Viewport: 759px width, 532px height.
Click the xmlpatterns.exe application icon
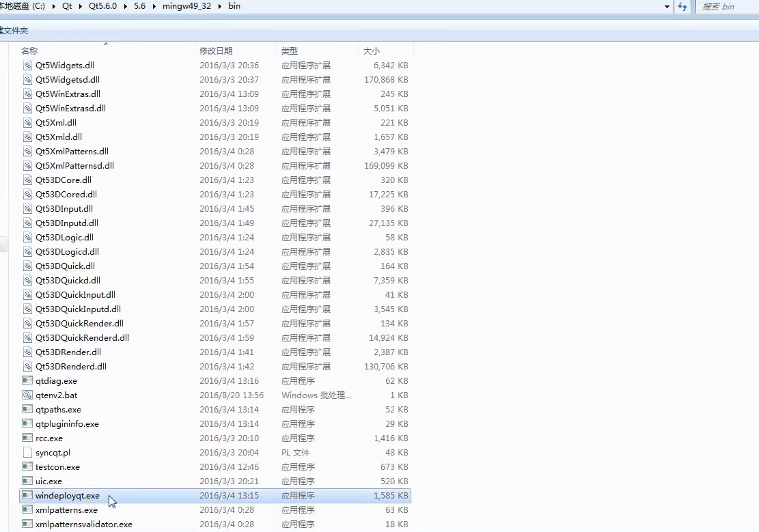[x=27, y=509]
